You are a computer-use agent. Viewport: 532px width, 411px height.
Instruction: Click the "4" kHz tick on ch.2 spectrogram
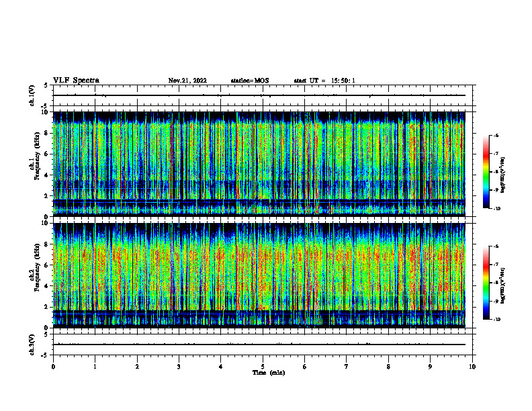[47, 286]
